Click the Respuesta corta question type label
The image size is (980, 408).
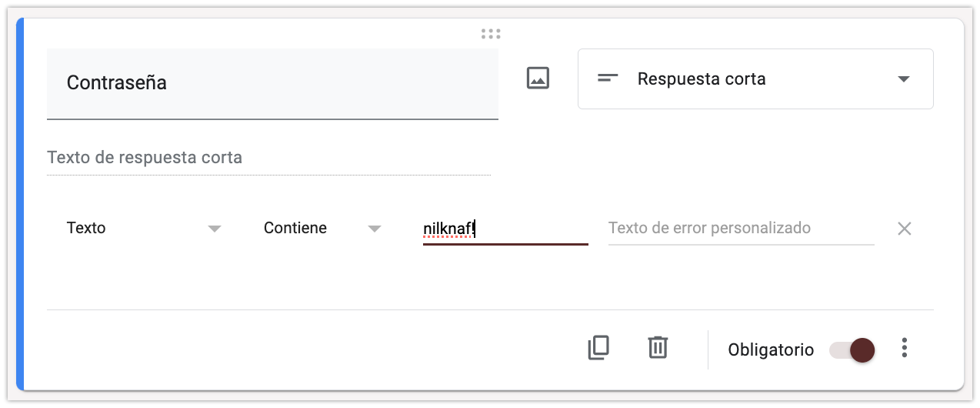702,79
